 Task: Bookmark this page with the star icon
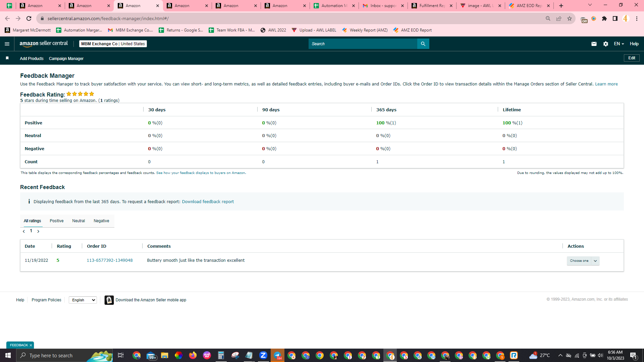(x=569, y=18)
